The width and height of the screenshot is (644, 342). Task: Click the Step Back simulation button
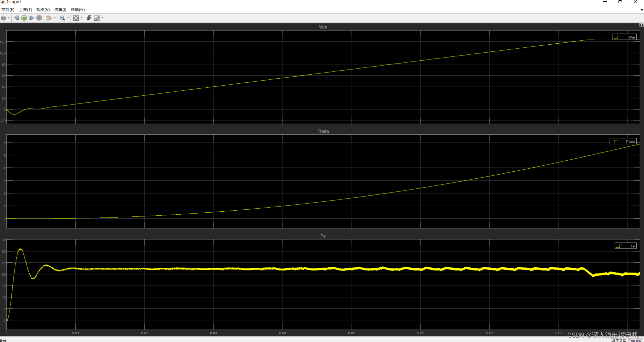pos(16,18)
